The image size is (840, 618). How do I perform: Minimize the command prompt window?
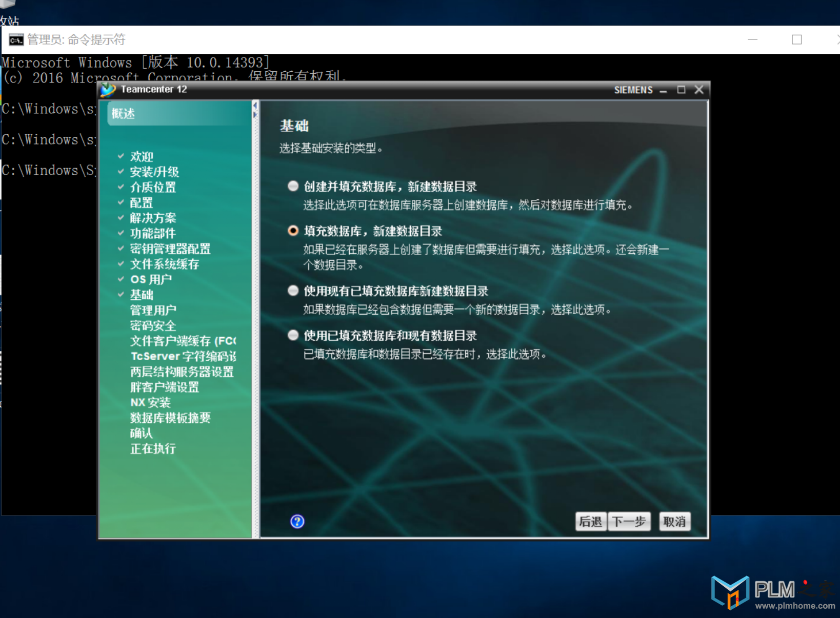point(752,39)
